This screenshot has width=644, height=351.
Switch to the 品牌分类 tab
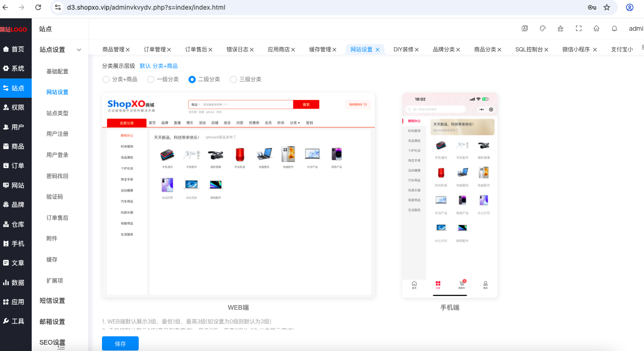click(x=444, y=50)
